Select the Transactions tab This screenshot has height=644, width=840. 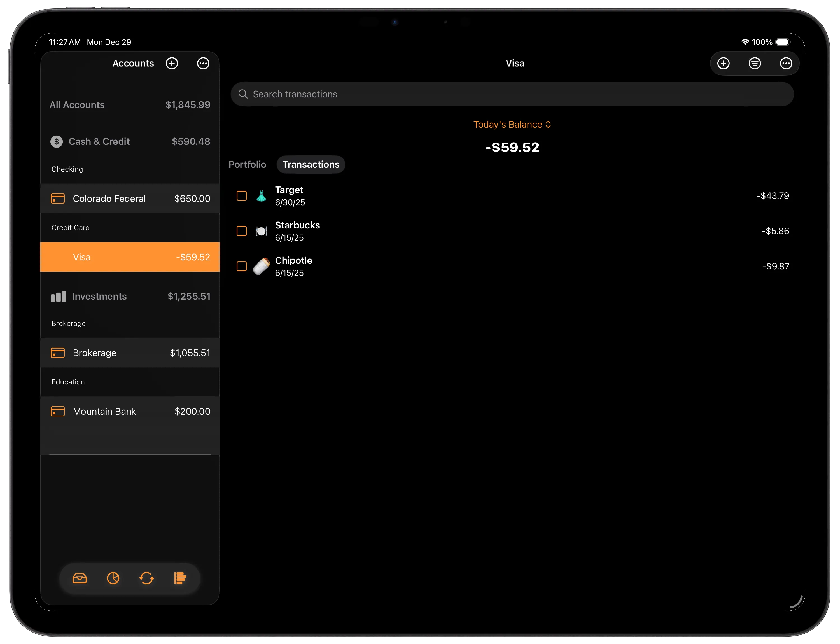311,164
